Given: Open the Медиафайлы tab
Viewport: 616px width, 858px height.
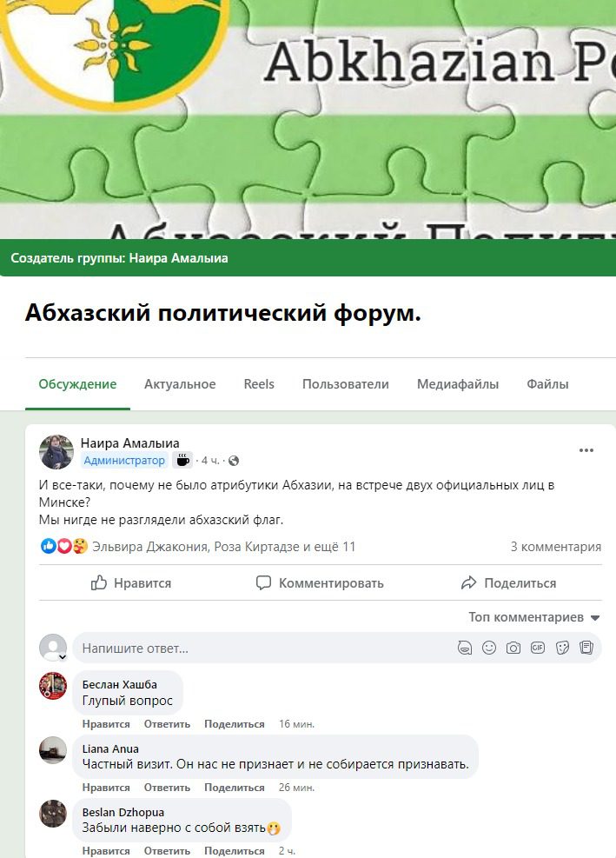Looking at the screenshot, I should [x=457, y=384].
